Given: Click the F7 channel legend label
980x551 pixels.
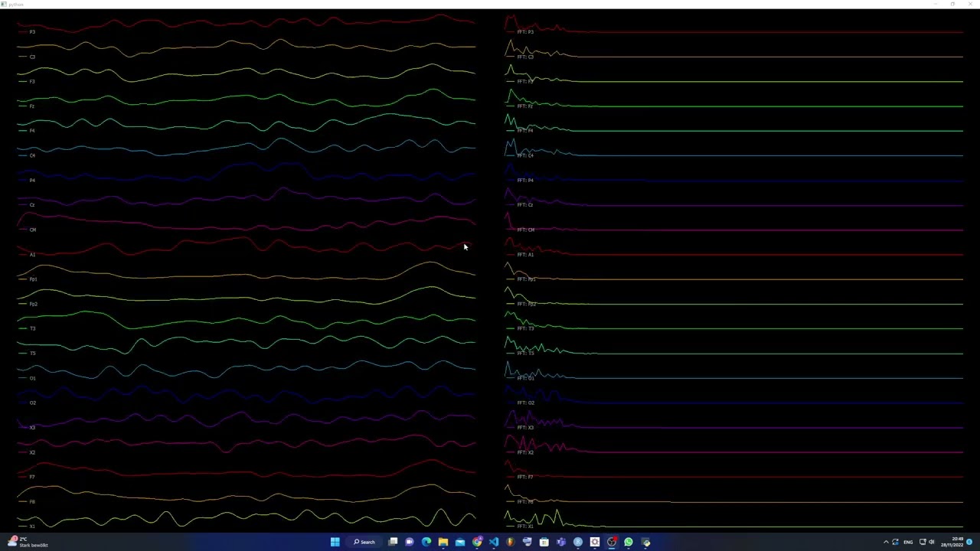Looking at the screenshot, I should (x=32, y=477).
